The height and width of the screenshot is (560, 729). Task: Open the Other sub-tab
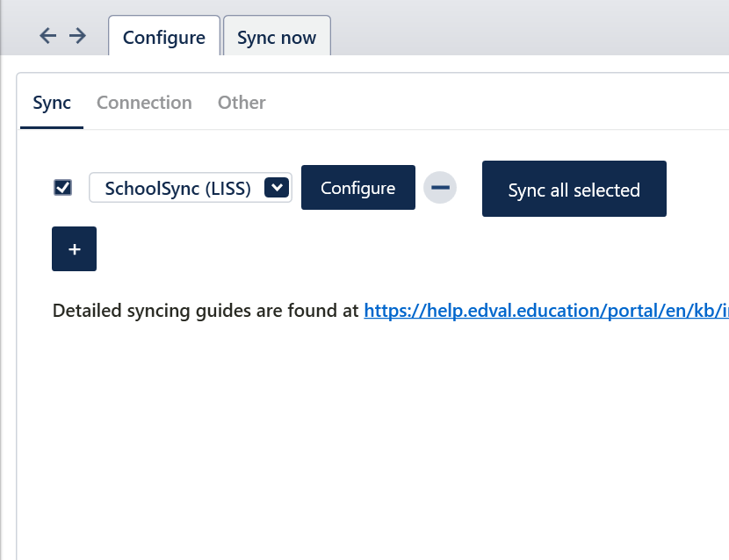242,103
